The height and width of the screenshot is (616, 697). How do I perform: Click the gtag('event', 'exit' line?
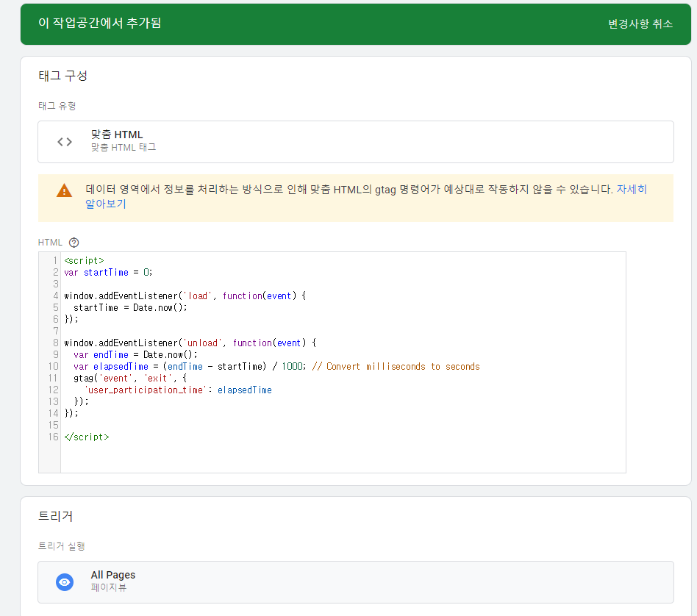click(130, 379)
